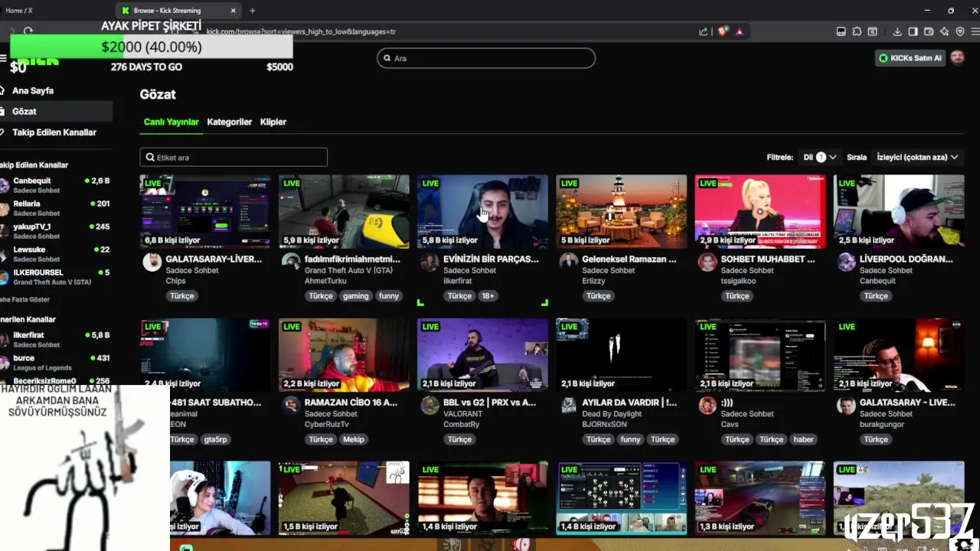Switch to the Home / X browser tab
Viewport: 980px width, 551px height.
click(x=54, y=11)
